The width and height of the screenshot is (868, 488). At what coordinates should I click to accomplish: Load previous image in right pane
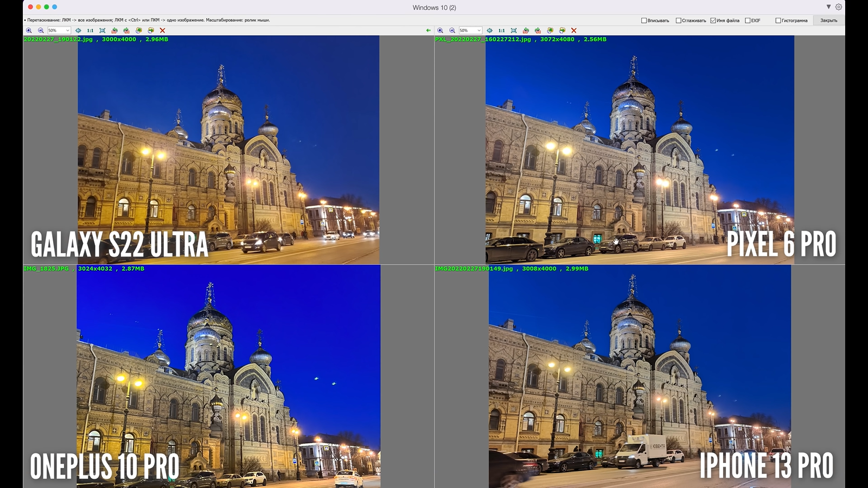click(x=550, y=30)
